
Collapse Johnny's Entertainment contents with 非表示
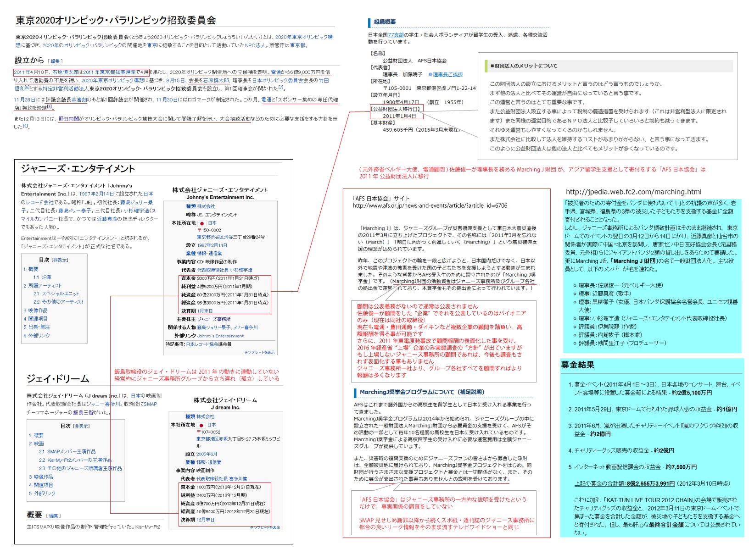(x=60, y=260)
